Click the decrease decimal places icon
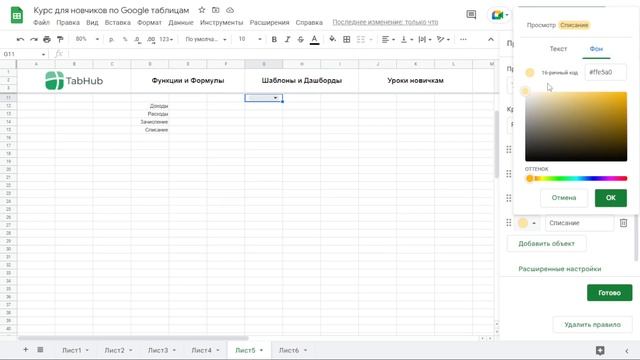 coord(138,39)
